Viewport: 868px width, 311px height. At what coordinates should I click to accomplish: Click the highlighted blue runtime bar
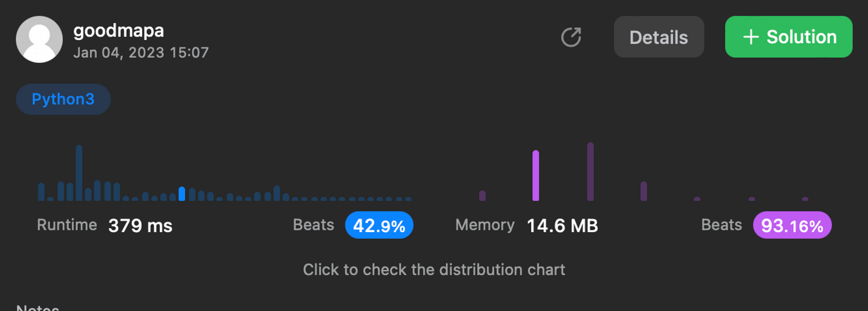[182, 194]
